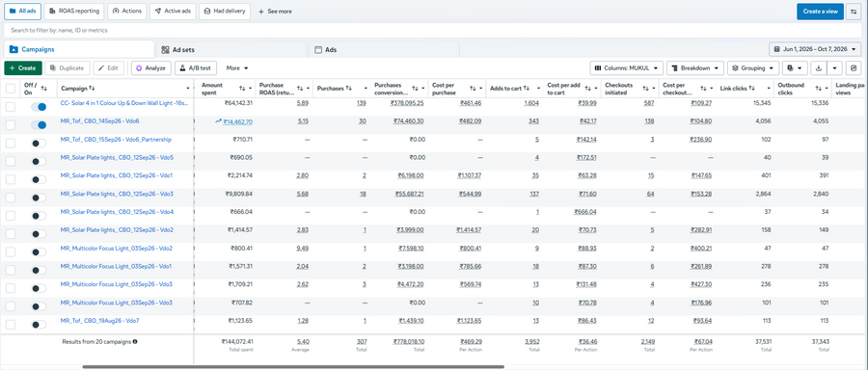Click the Analyze button

point(151,68)
